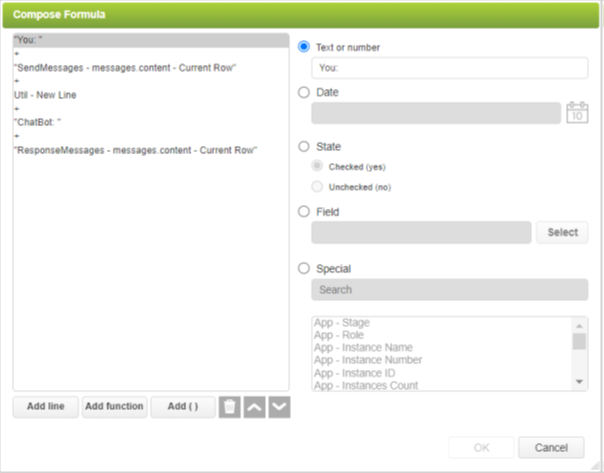This screenshot has height=473, width=604.
Task: Select the Date radio button
Action: 304,92
